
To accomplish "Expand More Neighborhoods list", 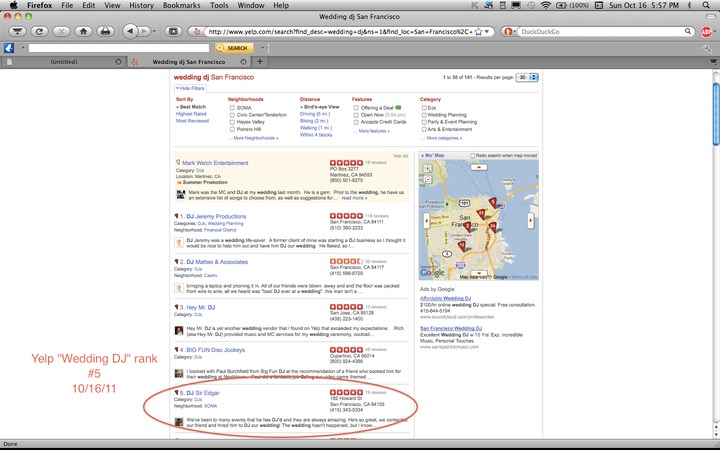I will [x=255, y=138].
